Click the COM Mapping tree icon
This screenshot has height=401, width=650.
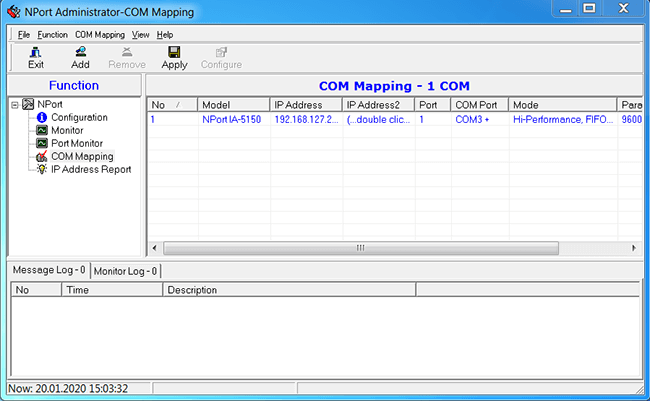coord(41,156)
